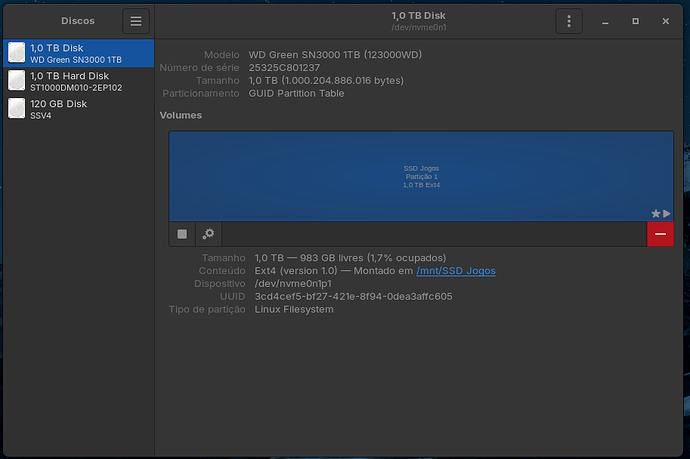
Task: Click the play triangle icon on volume block
Action: click(x=667, y=213)
